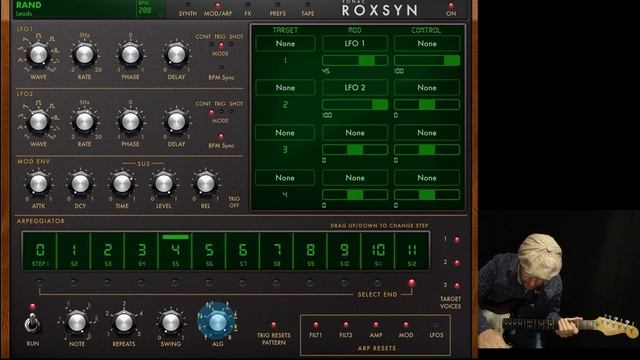The image size is (640, 360).
Task: Open slot 3 TARGET dropdown
Action: 285,133
